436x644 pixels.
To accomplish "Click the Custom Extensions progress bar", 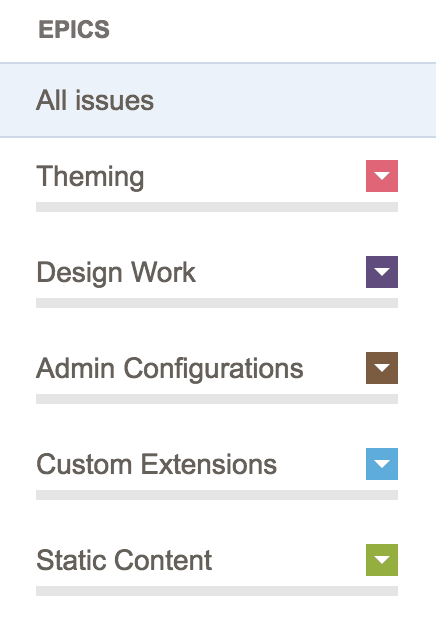I will [x=217, y=495].
